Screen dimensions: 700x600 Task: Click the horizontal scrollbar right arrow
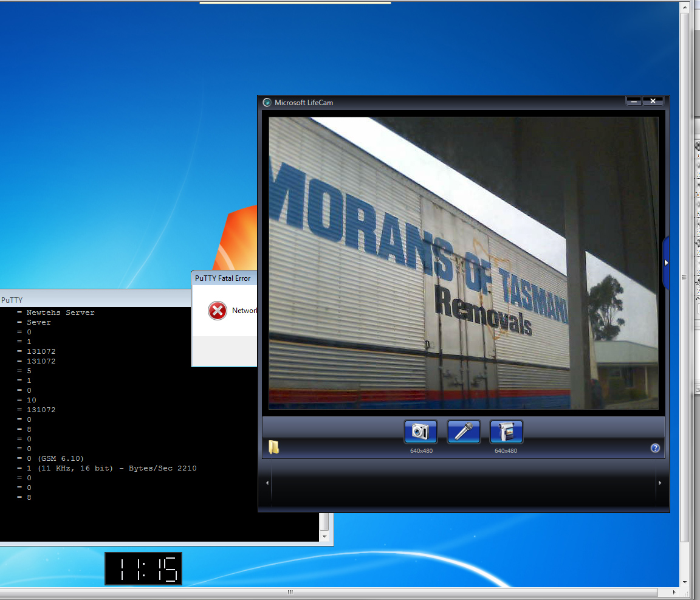[674, 593]
